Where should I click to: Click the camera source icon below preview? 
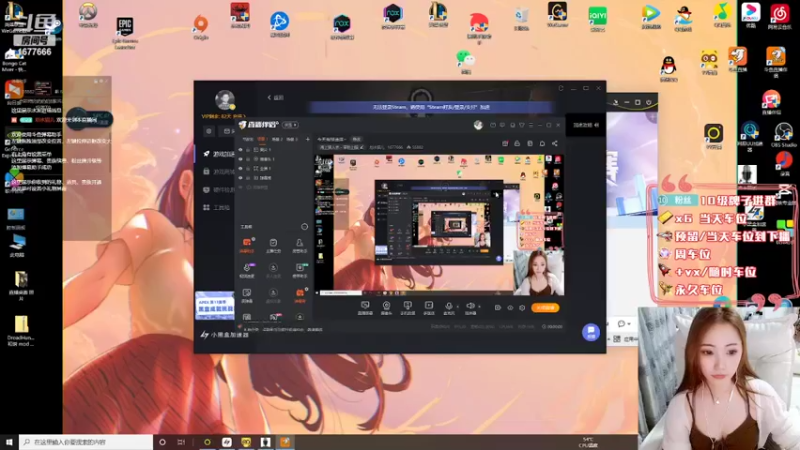(386, 308)
